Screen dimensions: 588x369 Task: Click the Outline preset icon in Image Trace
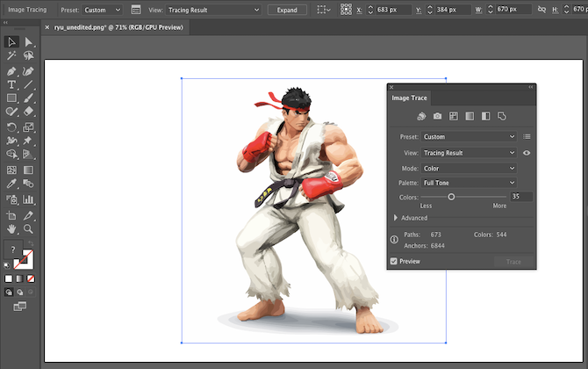point(502,116)
